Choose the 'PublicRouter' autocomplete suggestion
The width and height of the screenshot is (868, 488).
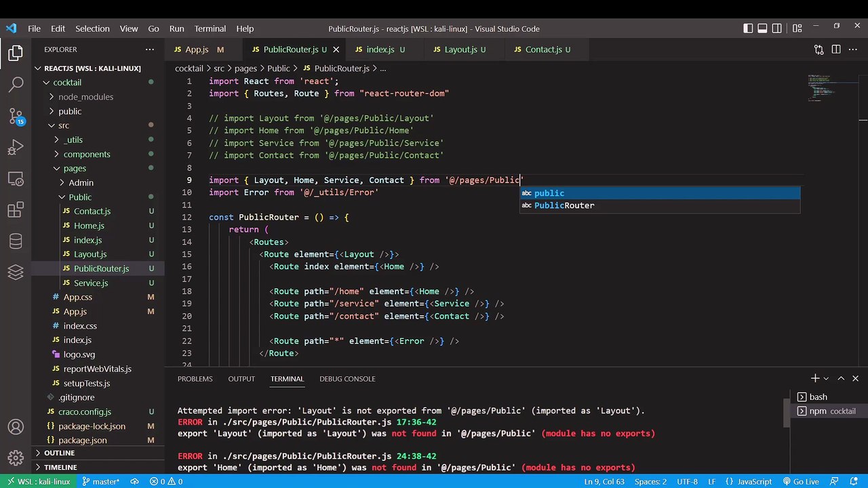[660, 205]
